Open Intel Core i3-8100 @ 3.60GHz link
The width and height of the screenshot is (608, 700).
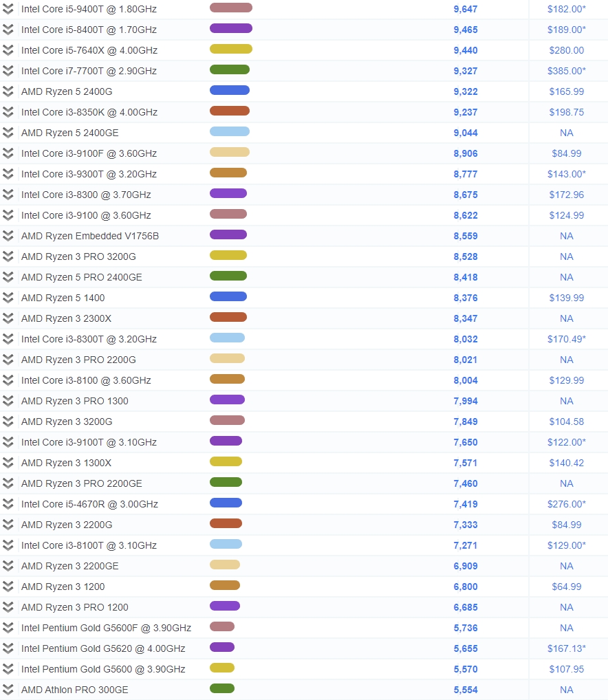tap(86, 380)
